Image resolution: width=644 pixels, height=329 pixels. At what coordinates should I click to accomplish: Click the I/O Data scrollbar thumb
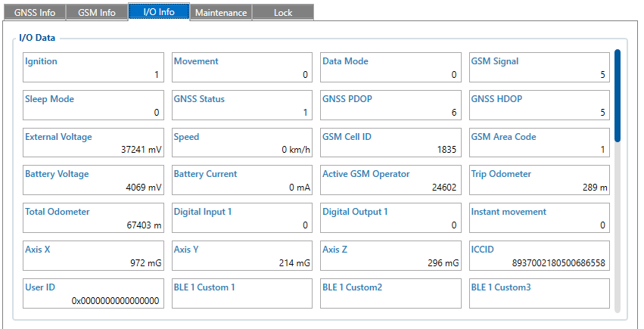coord(618,95)
